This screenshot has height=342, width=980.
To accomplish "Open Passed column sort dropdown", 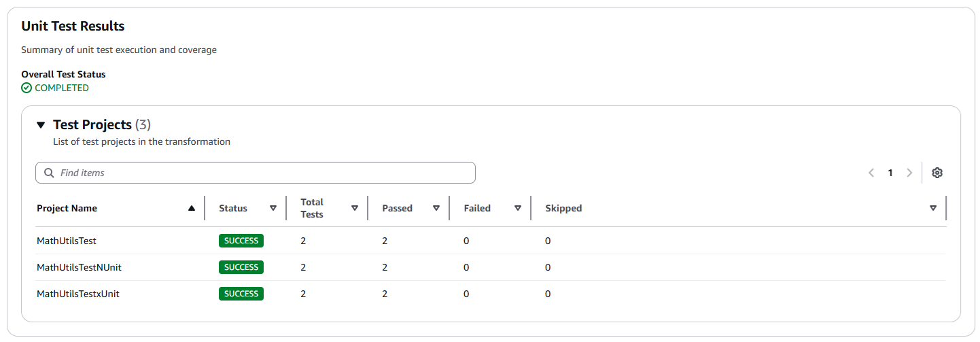I will coord(436,209).
